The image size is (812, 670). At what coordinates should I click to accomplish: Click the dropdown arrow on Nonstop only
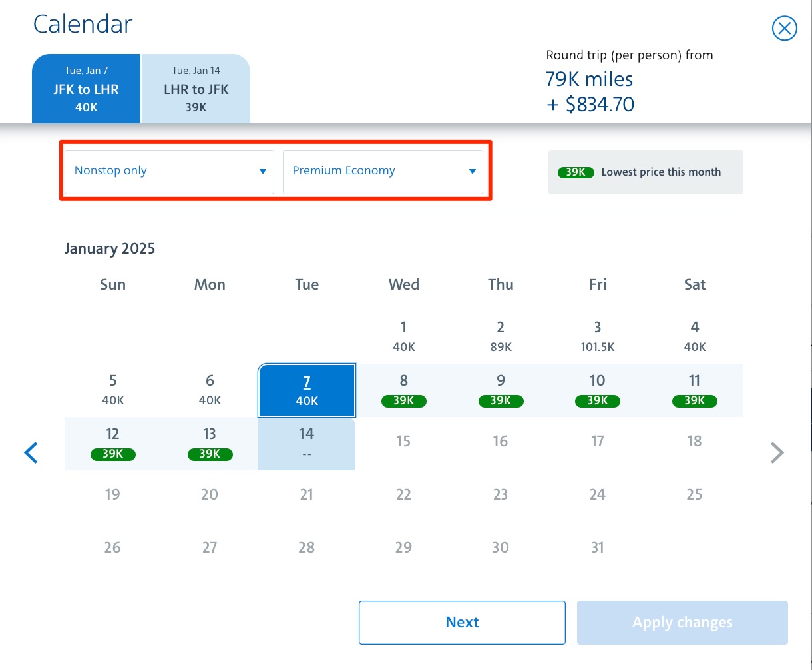pos(262,171)
